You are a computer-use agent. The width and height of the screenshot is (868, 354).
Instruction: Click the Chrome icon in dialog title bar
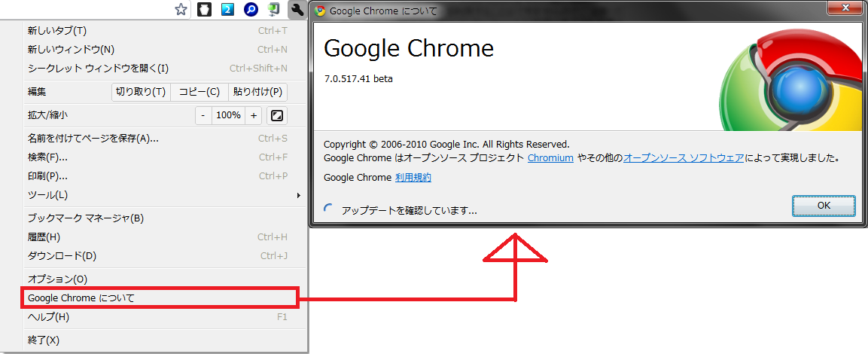(x=319, y=10)
